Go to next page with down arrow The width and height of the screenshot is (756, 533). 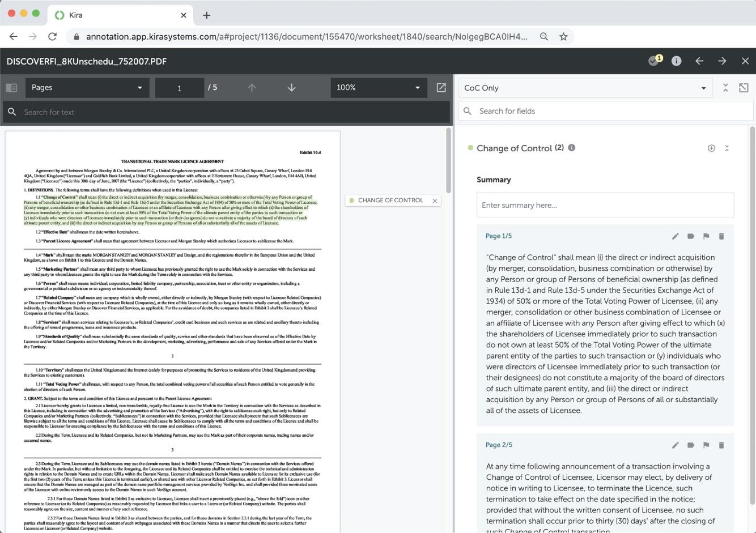point(291,88)
